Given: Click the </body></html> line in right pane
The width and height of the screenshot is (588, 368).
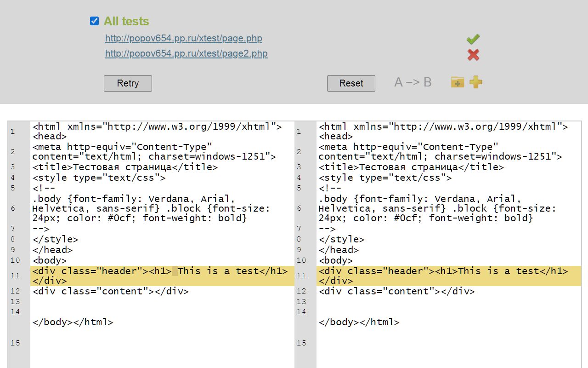Looking at the screenshot, I should [x=359, y=322].
